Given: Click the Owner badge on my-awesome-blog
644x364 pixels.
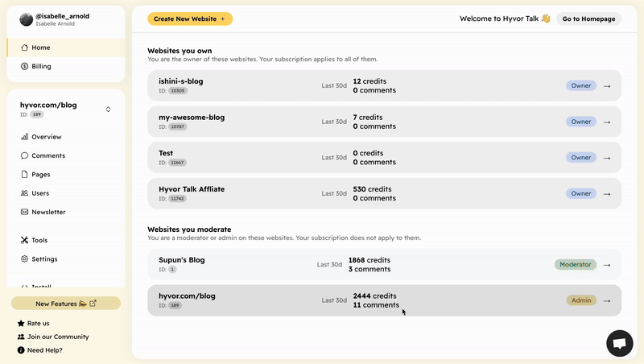Looking at the screenshot, I should point(580,122).
